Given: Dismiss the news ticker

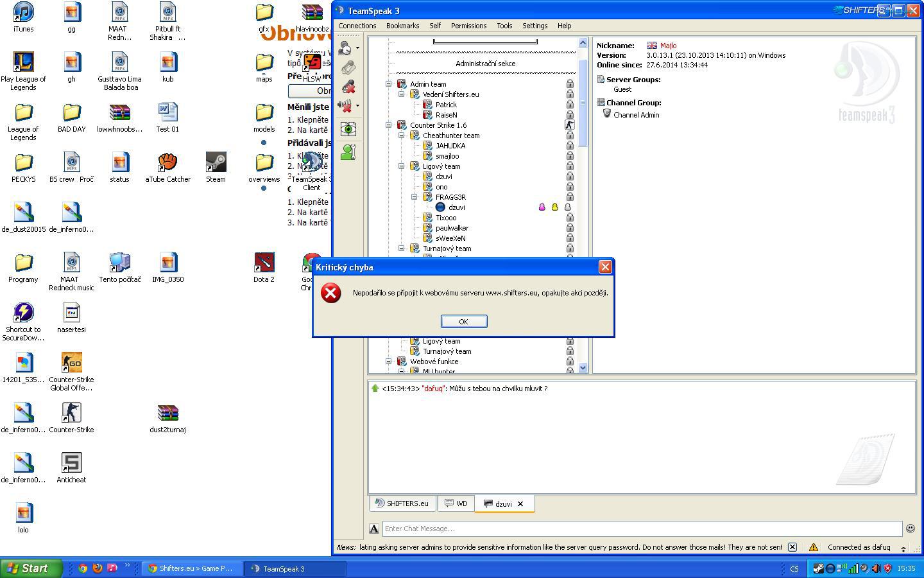Looking at the screenshot, I should pos(792,547).
